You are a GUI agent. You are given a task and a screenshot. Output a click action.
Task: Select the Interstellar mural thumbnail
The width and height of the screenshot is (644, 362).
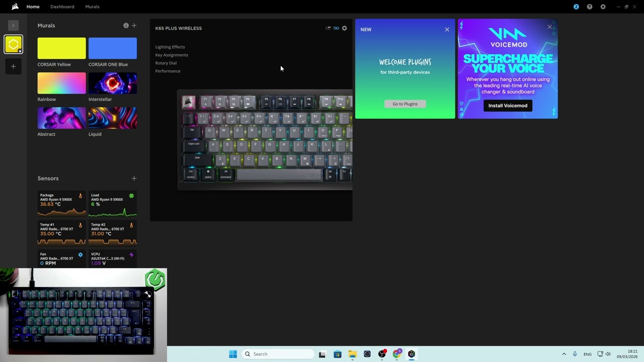pyautogui.click(x=113, y=83)
